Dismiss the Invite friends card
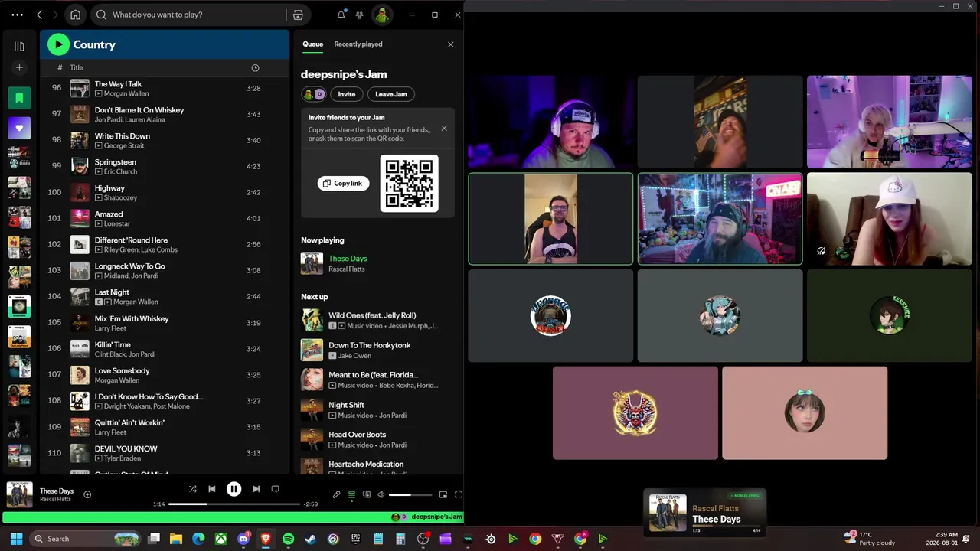 [444, 129]
